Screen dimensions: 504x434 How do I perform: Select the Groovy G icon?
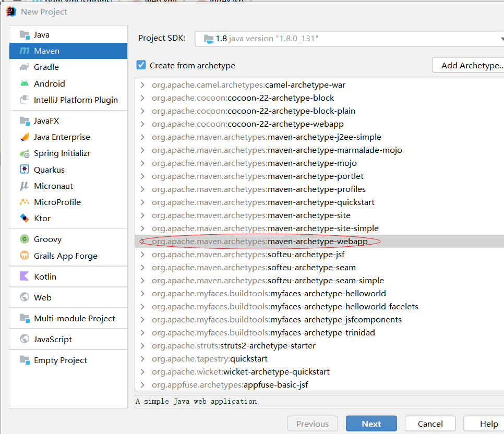(25, 239)
